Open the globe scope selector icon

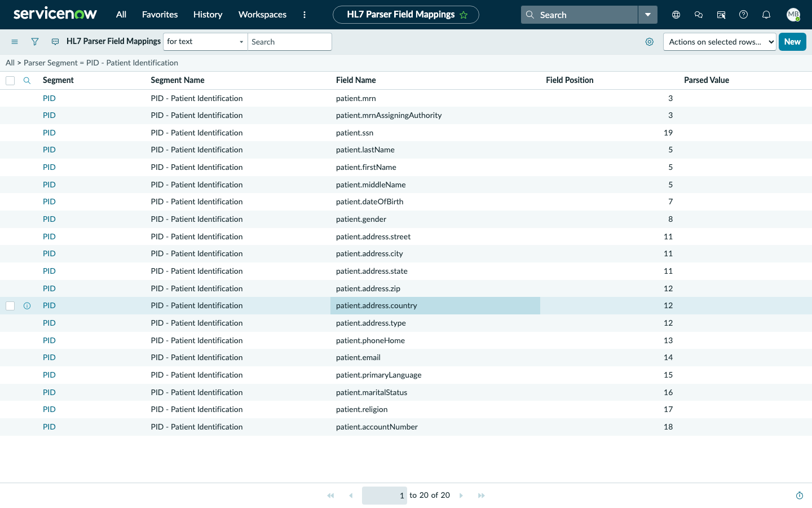[x=676, y=15]
